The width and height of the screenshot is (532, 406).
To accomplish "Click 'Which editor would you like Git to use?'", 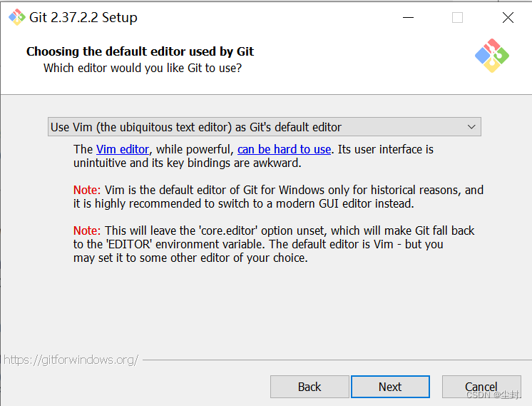I will [143, 68].
